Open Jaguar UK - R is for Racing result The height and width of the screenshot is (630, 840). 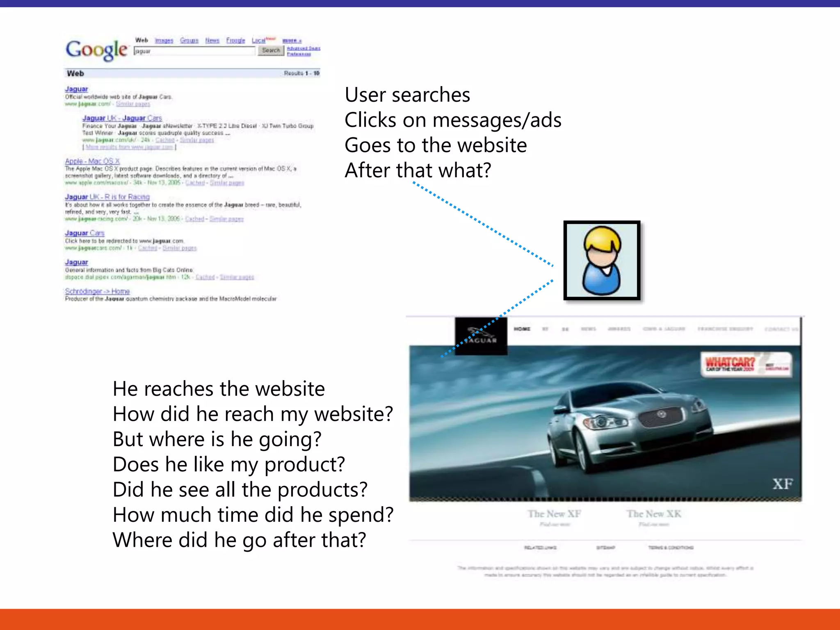107,197
